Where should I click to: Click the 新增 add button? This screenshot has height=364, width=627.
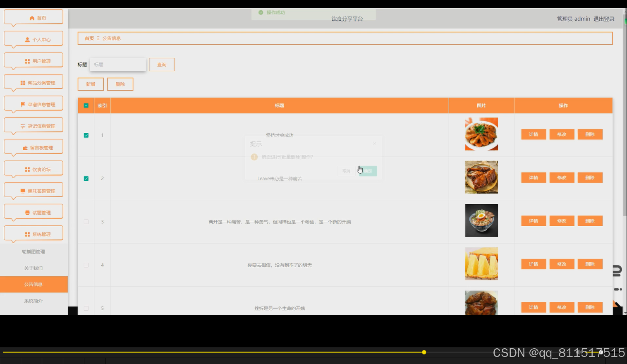[91, 84]
